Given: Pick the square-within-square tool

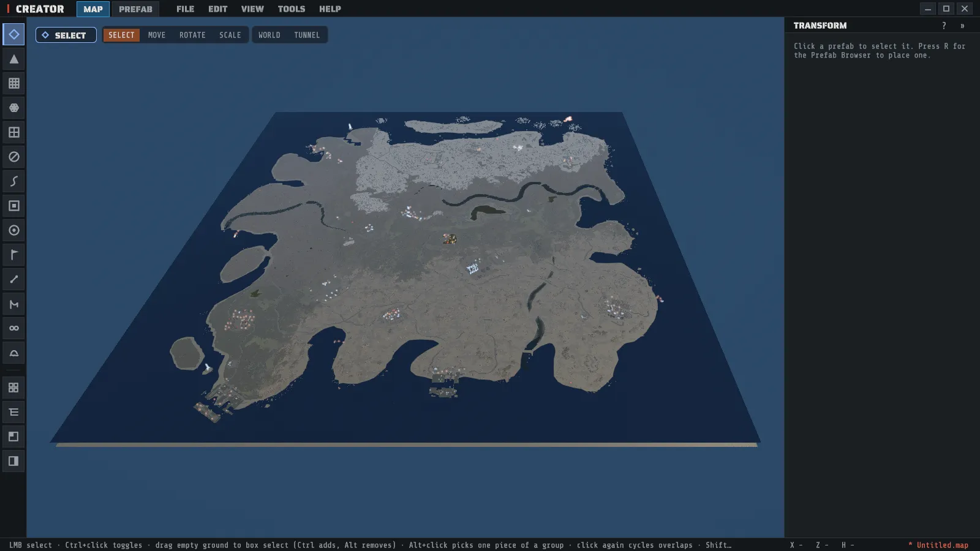Looking at the screenshot, I should (13, 206).
